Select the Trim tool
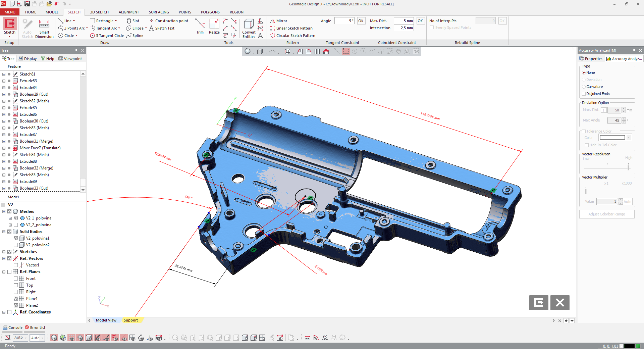644x349 pixels. (x=200, y=27)
